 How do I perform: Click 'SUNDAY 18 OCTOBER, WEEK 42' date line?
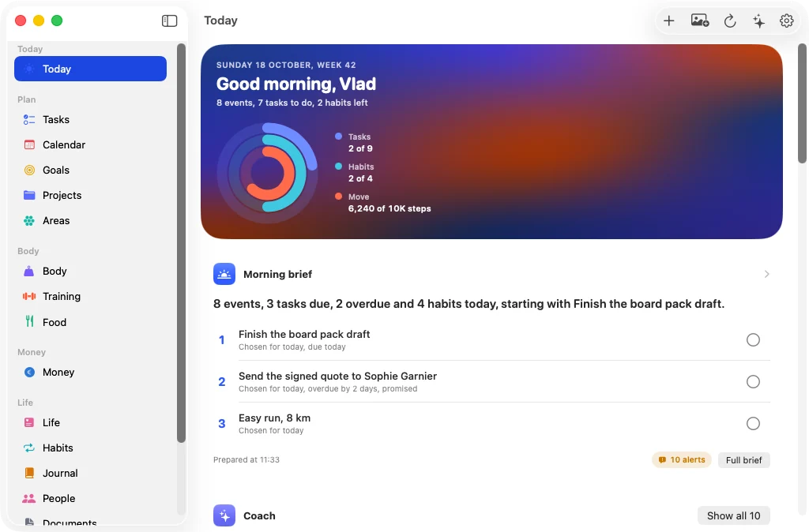[x=286, y=65]
